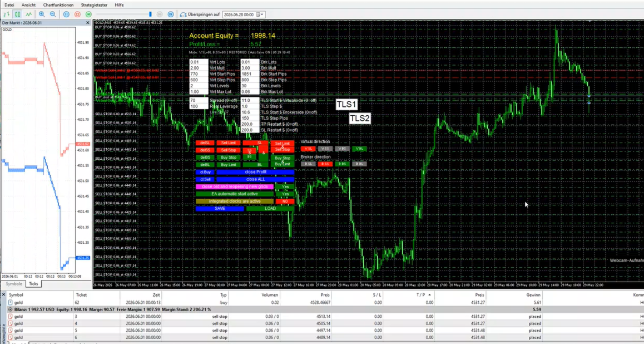
Task: Click the cl.Buy button
Action: (205, 172)
